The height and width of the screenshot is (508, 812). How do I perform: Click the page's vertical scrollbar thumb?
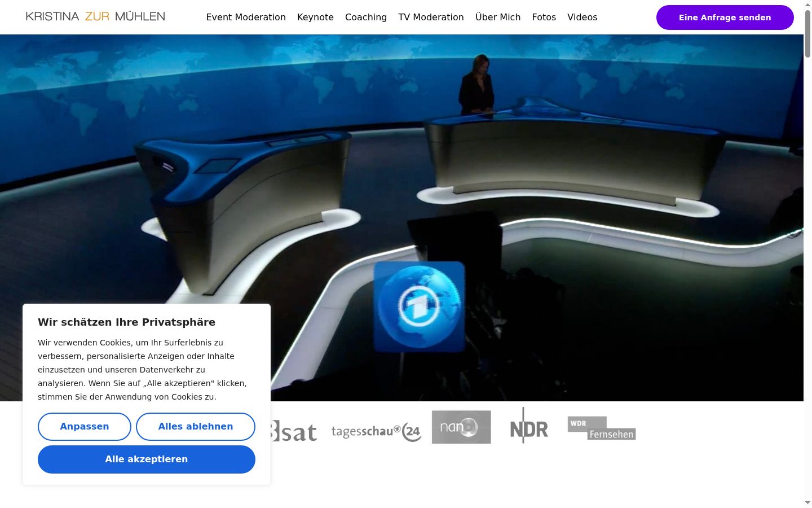click(807, 34)
